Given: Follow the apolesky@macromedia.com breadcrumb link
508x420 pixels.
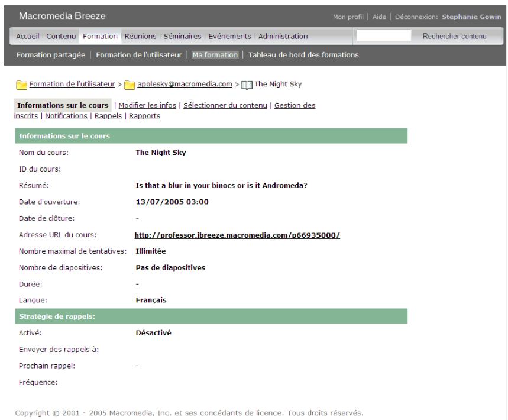Looking at the screenshot, I should coord(185,84).
